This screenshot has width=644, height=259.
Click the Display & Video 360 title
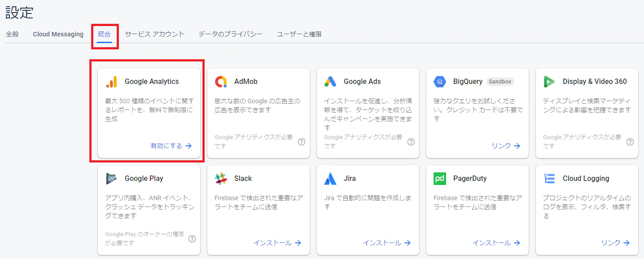(x=595, y=82)
